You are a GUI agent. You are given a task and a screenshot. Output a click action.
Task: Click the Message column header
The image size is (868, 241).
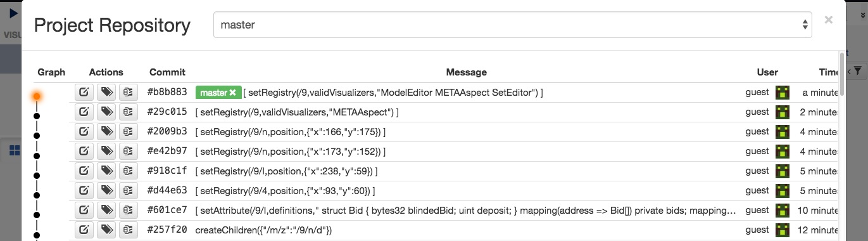tap(466, 72)
